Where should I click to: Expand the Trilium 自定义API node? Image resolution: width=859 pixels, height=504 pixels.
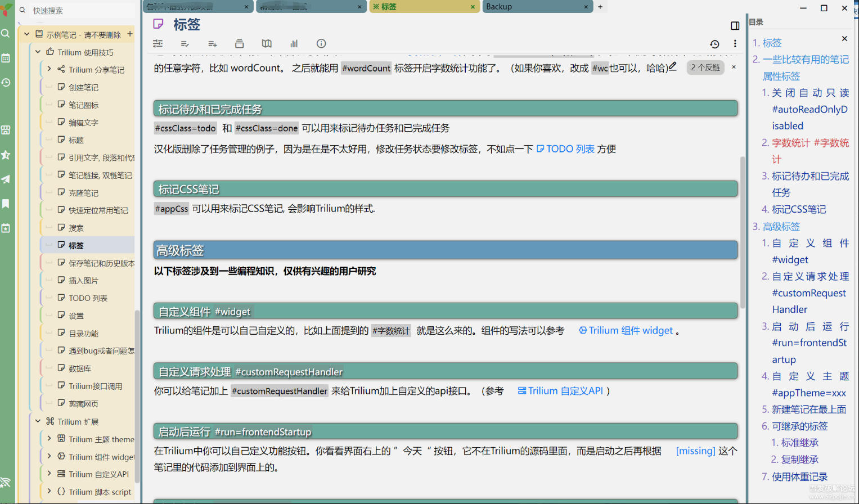(x=49, y=474)
